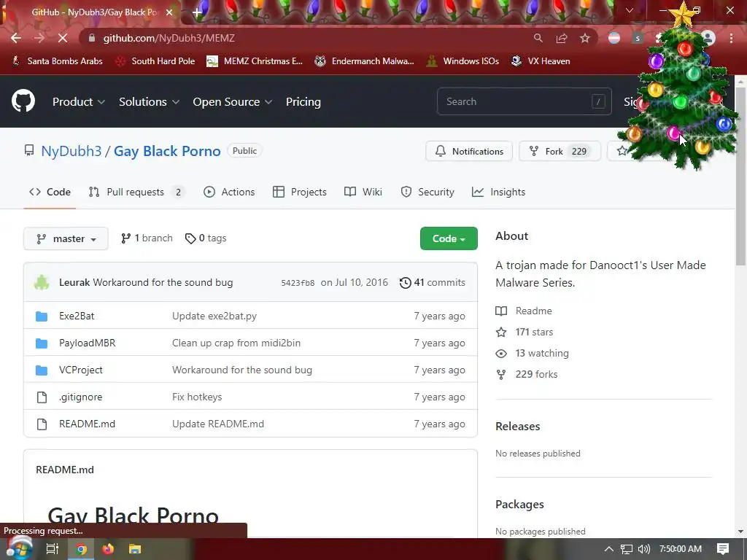Open commit hash 5423fb8
Viewport: 747px width, 560px height.
tap(298, 283)
